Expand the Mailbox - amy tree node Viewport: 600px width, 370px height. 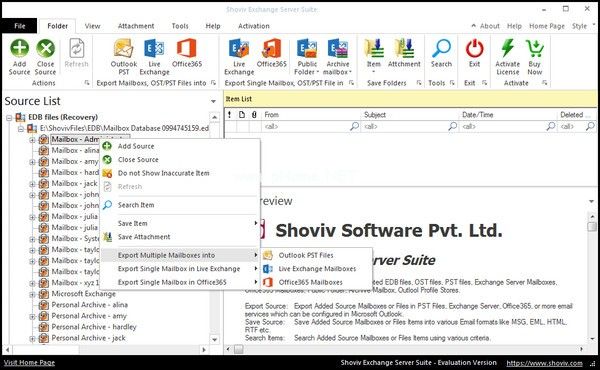[33, 162]
